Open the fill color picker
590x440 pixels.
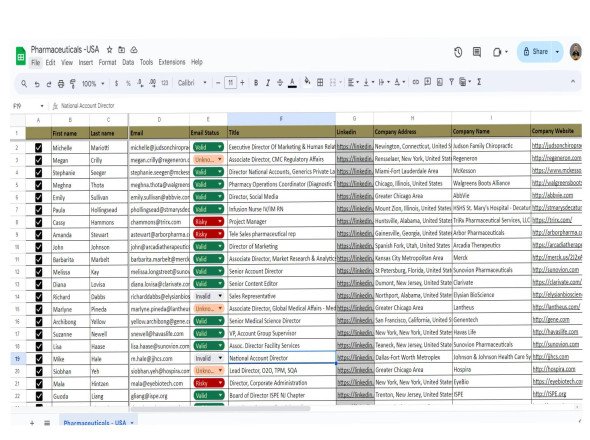[307, 81]
